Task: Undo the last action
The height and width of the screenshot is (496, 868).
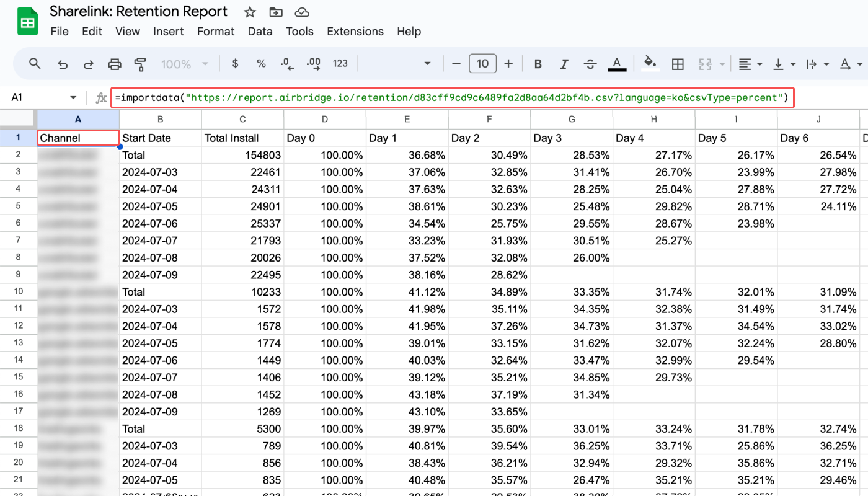Action: (x=62, y=63)
